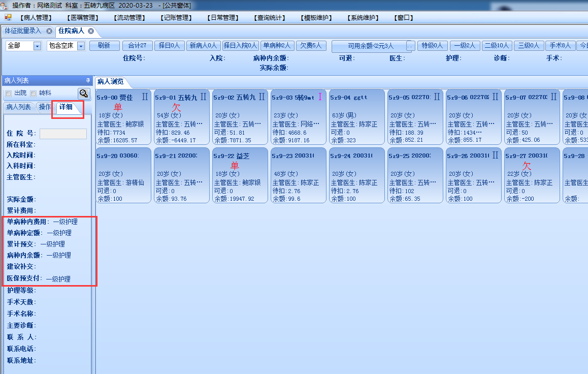Click the 可用余额<2元3人 button

click(371, 46)
